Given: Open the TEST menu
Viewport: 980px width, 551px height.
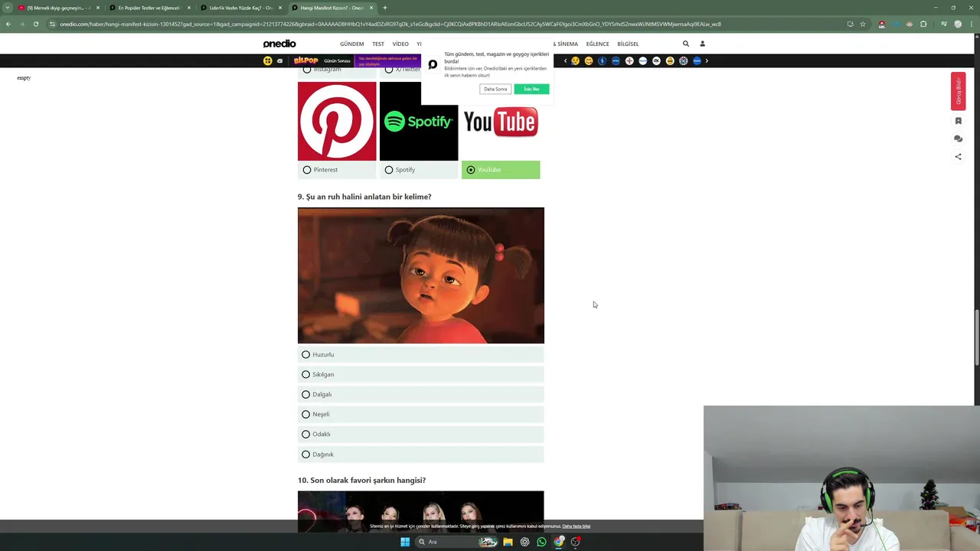Looking at the screenshot, I should pyautogui.click(x=378, y=44).
